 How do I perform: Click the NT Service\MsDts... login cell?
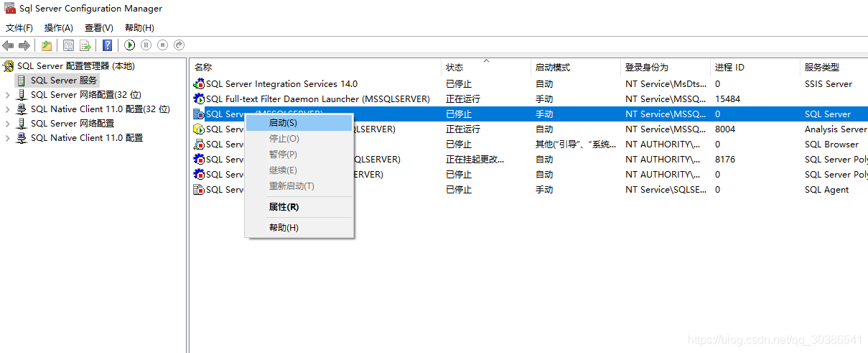(x=666, y=84)
